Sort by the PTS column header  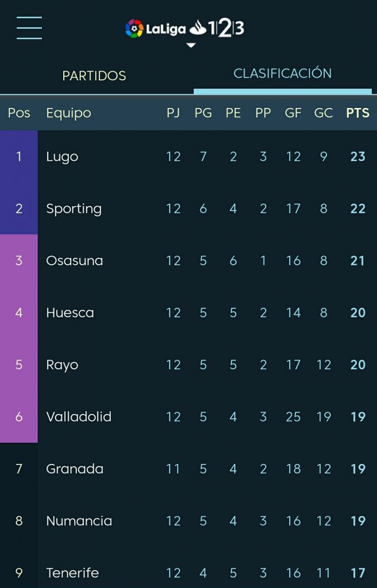click(357, 113)
